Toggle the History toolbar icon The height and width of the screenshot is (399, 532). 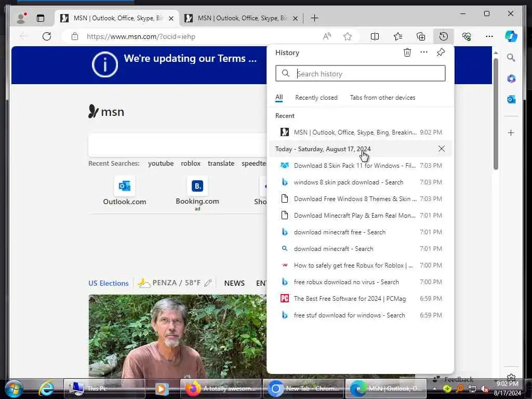tap(444, 36)
